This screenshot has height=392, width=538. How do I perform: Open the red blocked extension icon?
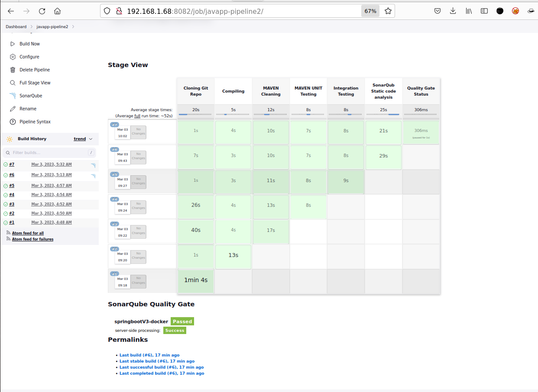click(x=515, y=11)
